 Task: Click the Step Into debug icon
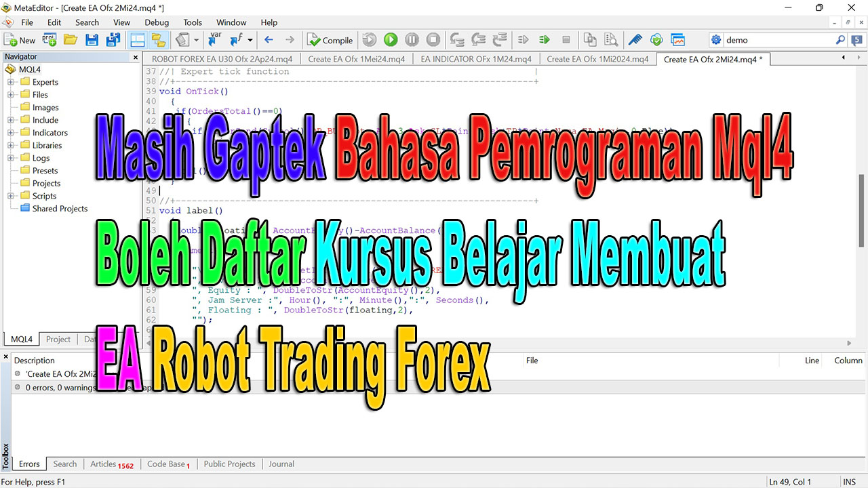[457, 40]
